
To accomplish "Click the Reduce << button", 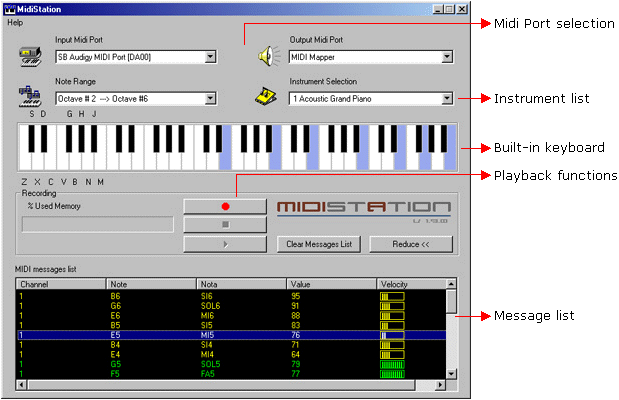I will [x=404, y=244].
